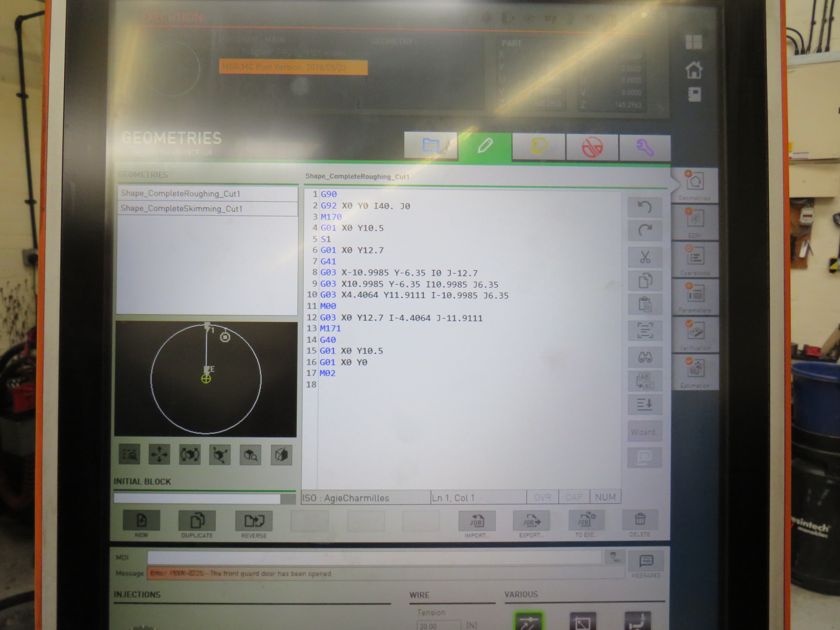Click the Cut scissors icon
Viewport: 840px width, 630px height.
(644, 257)
